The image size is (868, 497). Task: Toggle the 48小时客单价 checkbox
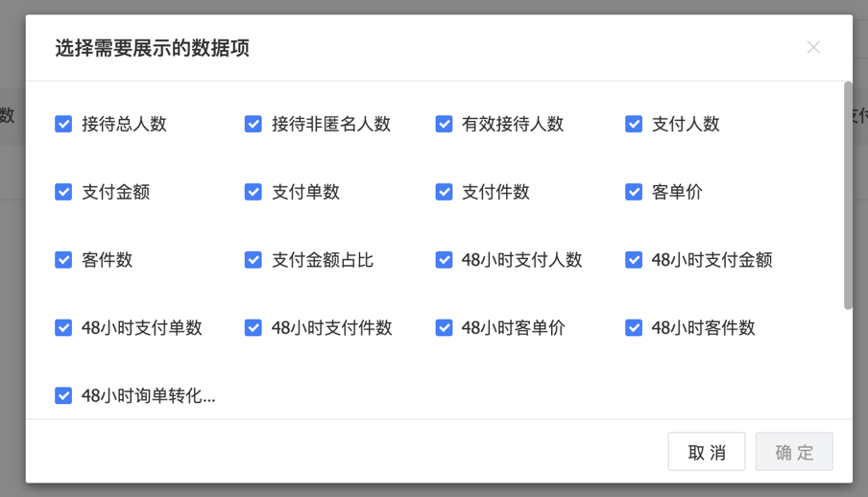point(444,328)
